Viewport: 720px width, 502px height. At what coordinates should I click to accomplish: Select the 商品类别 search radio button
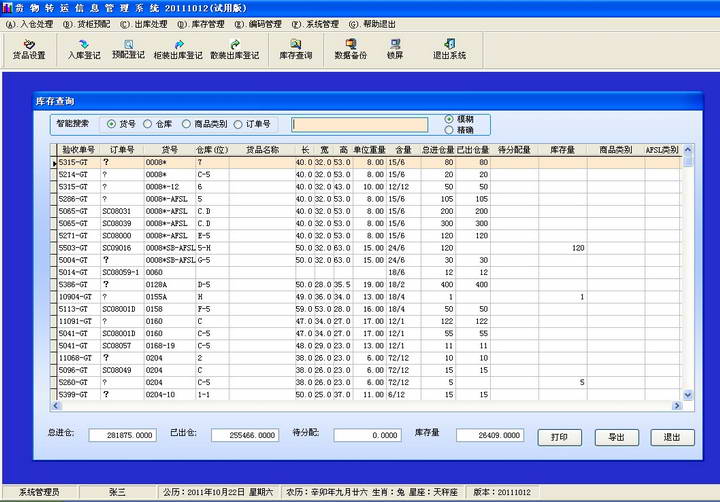pos(186,124)
